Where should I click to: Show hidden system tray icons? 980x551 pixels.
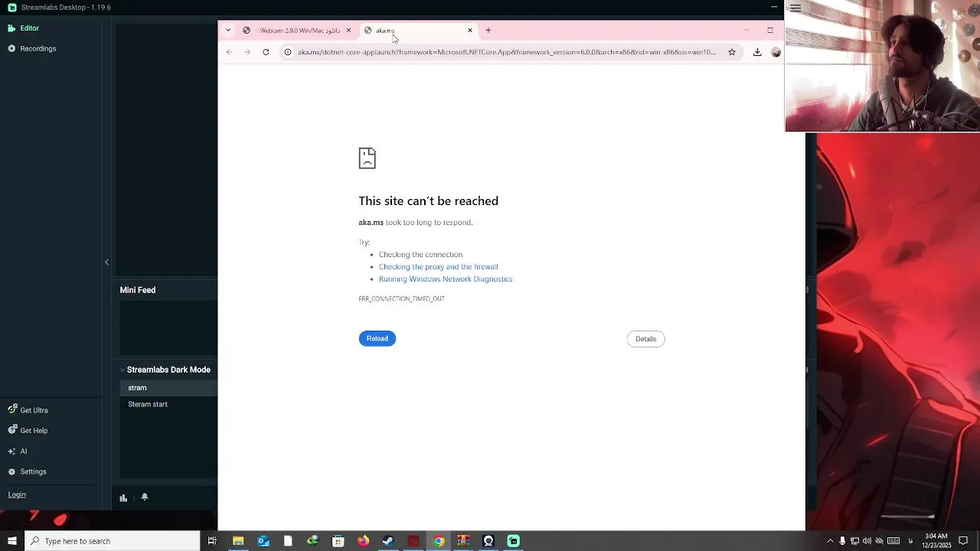830,541
